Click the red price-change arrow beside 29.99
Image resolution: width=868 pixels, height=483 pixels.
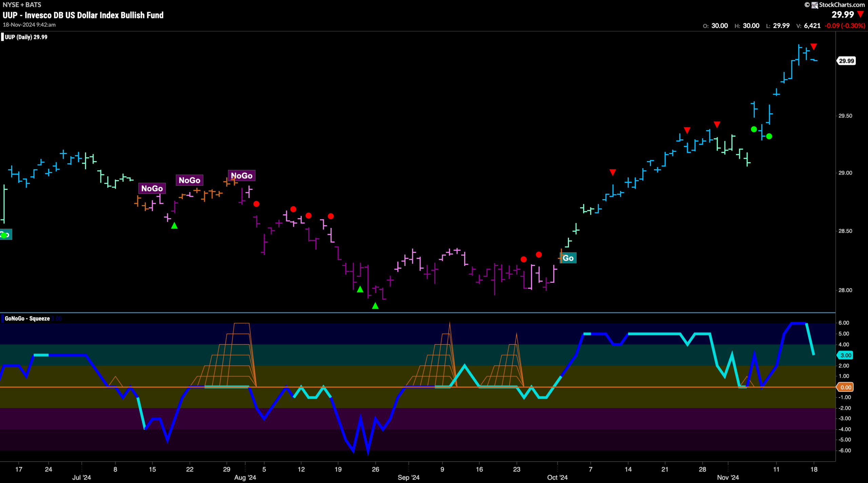861,15
